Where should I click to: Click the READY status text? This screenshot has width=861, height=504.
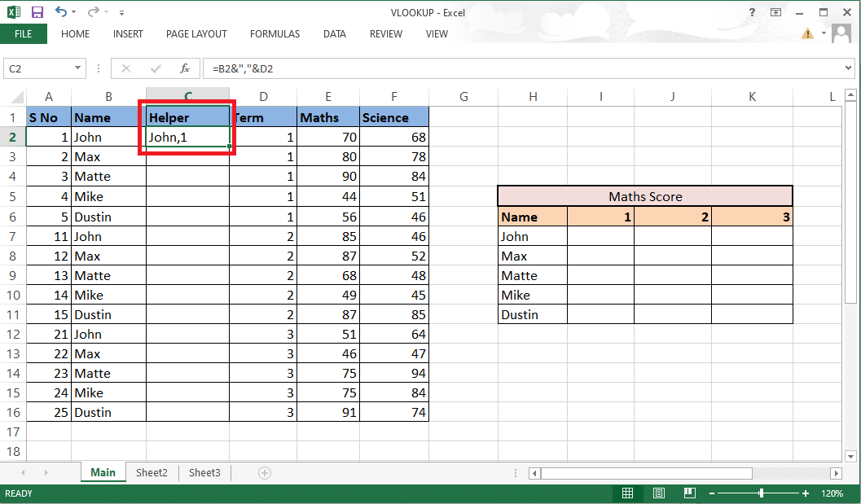click(19, 493)
